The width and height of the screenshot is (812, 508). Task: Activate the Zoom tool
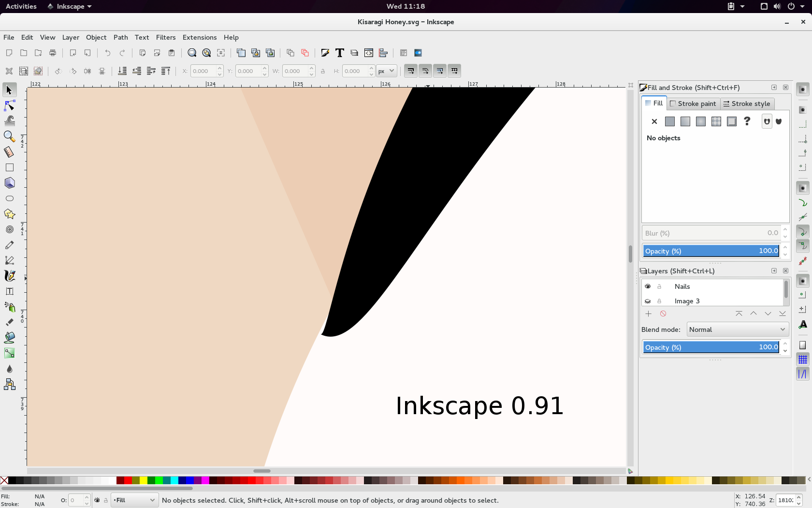(9, 136)
